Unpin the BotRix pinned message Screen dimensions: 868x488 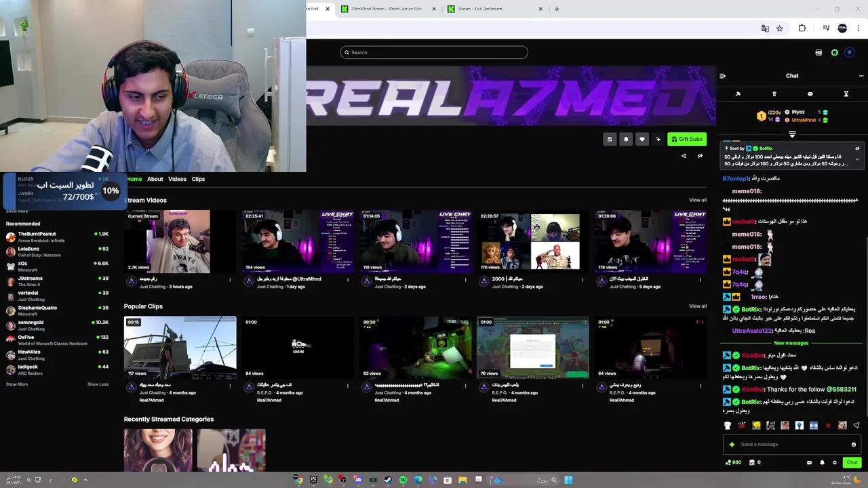point(857,148)
